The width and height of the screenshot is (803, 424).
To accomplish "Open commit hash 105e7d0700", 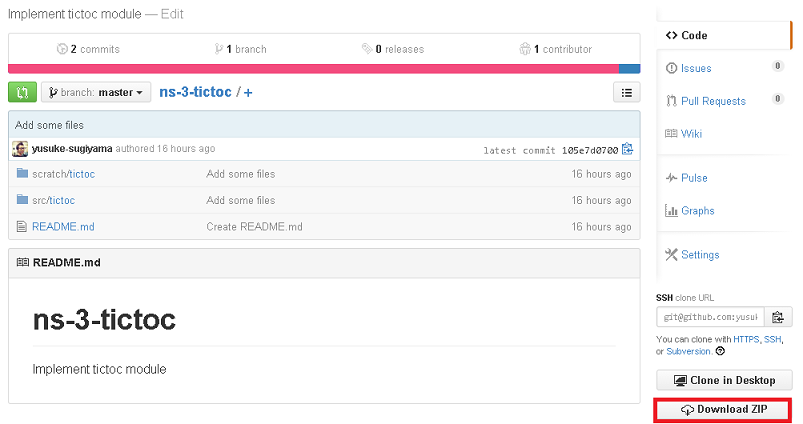I will [x=590, y=151].
